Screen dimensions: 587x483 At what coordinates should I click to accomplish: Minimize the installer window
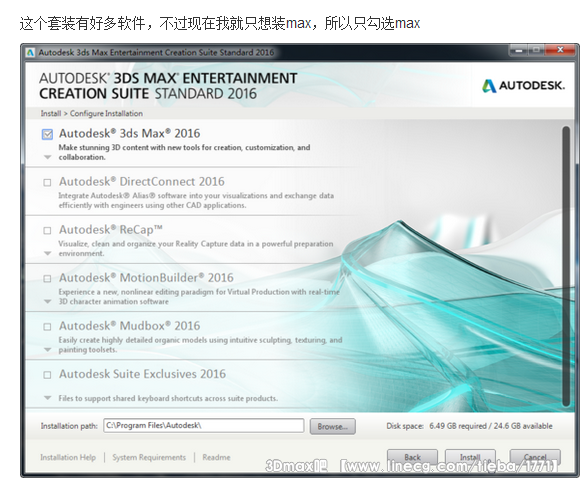pos(518,50)
